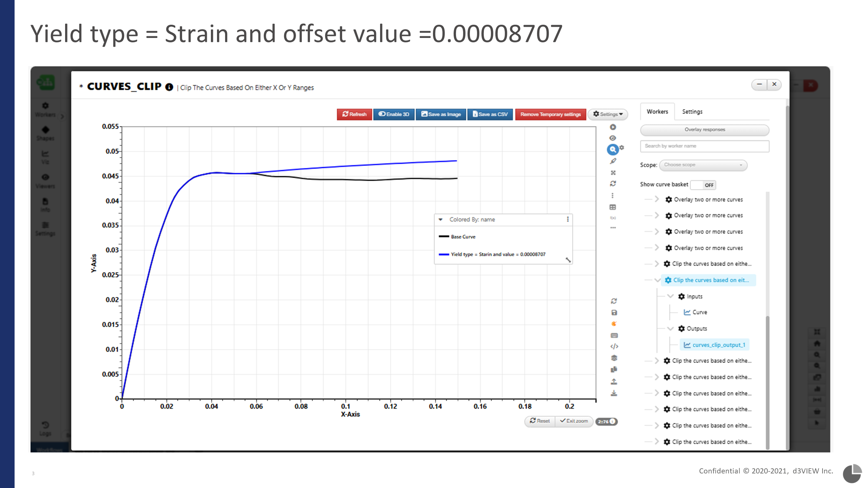Click the play icon beside the chart
This screenshot has width=868, height=488.
(x=613, y=127)
